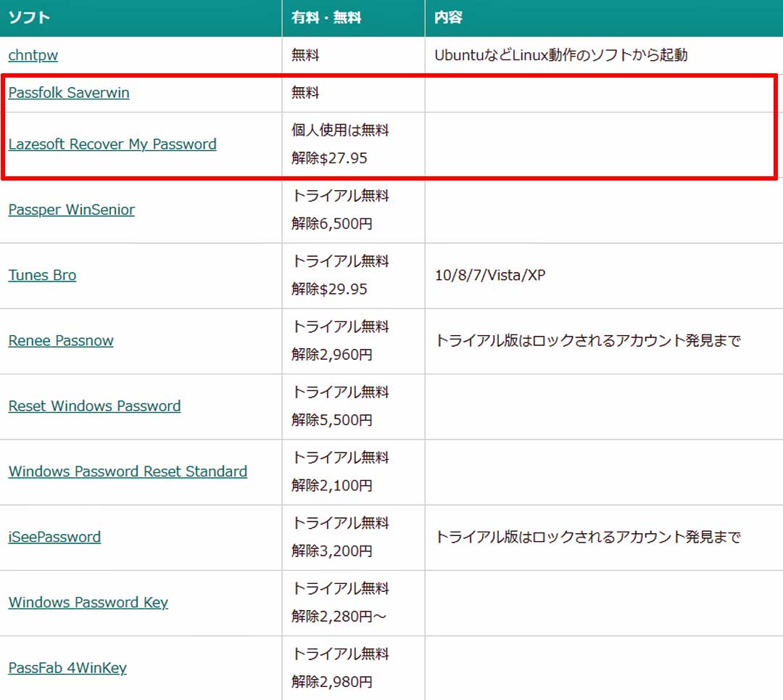This screenshot has height=700, width=783.
Task: Select トライアル無料 in Reset Windows Password row
Action: pos(340,392)
